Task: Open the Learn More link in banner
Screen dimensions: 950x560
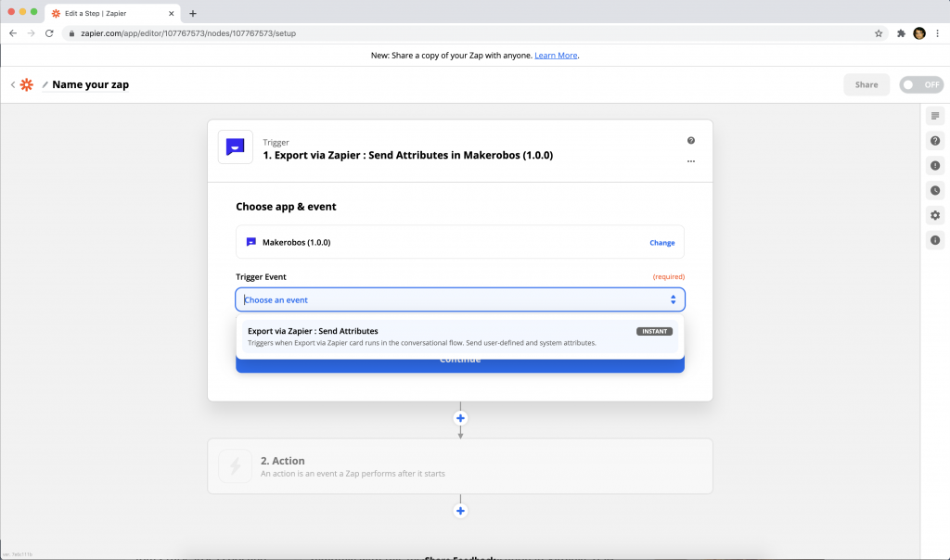Action: click(556, 55)
